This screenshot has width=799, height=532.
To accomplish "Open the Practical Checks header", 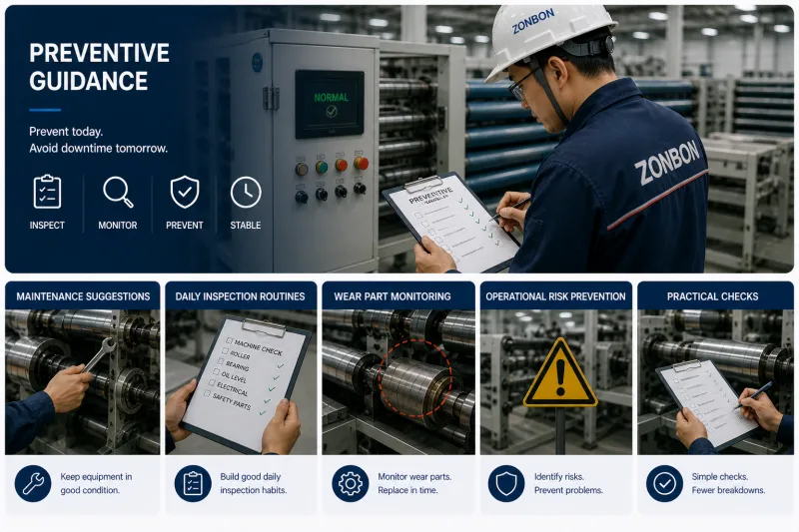I will pos(715,296).
